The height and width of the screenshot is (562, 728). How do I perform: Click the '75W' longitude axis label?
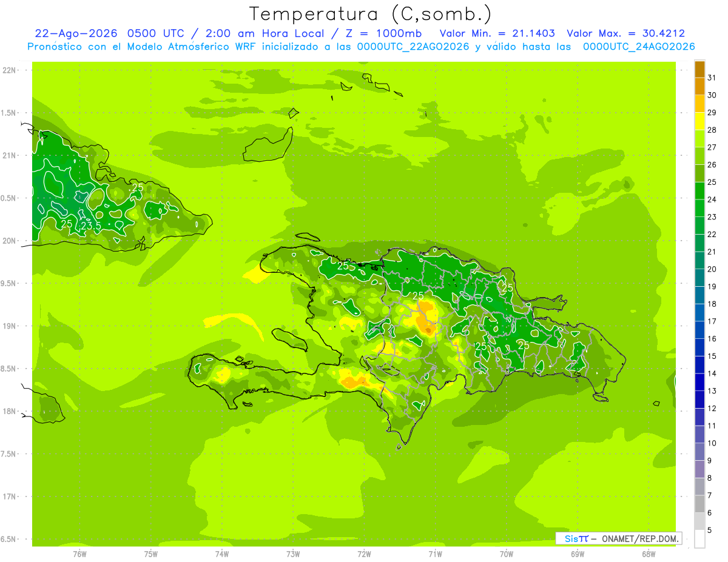[x=151, y=554]
